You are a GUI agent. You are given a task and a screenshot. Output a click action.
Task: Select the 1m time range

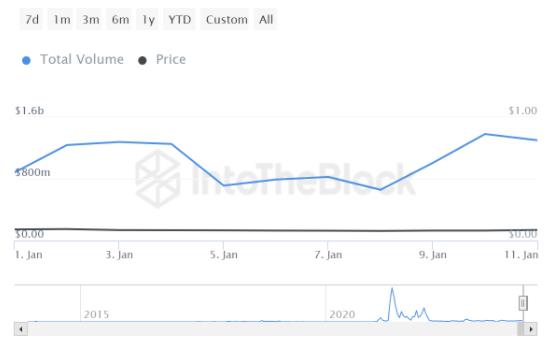point(61,20)
